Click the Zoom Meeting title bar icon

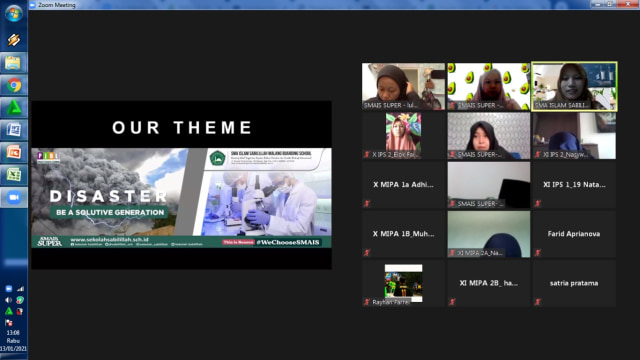pyautogui.click(x=33, y=5)
